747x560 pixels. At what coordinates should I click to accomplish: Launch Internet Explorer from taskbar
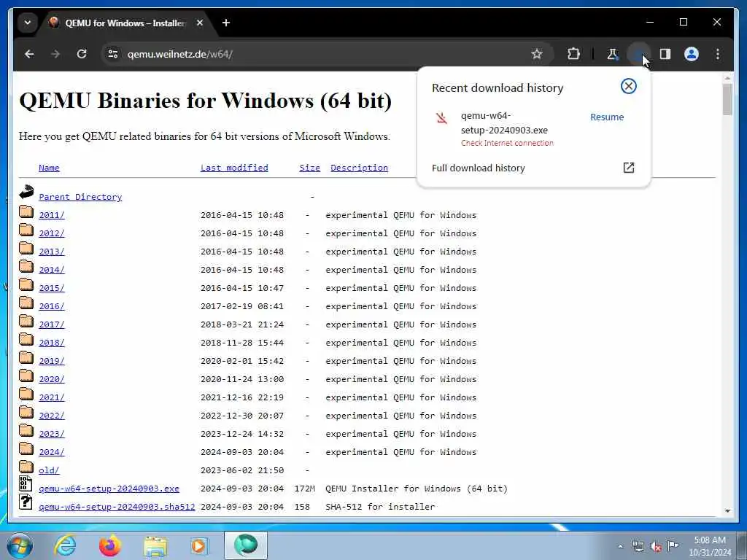tap(65, 545)
